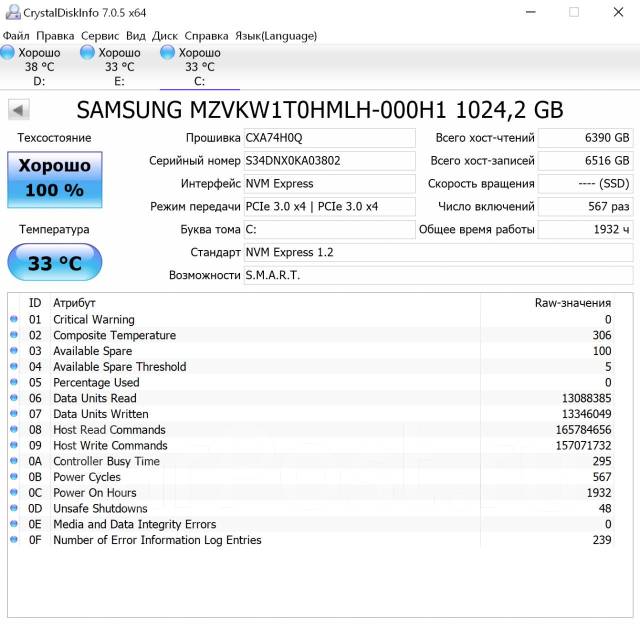Click the firmware CXA74H0Q field
This screenshot has height=624, width=640.
[x=329, y=138]
